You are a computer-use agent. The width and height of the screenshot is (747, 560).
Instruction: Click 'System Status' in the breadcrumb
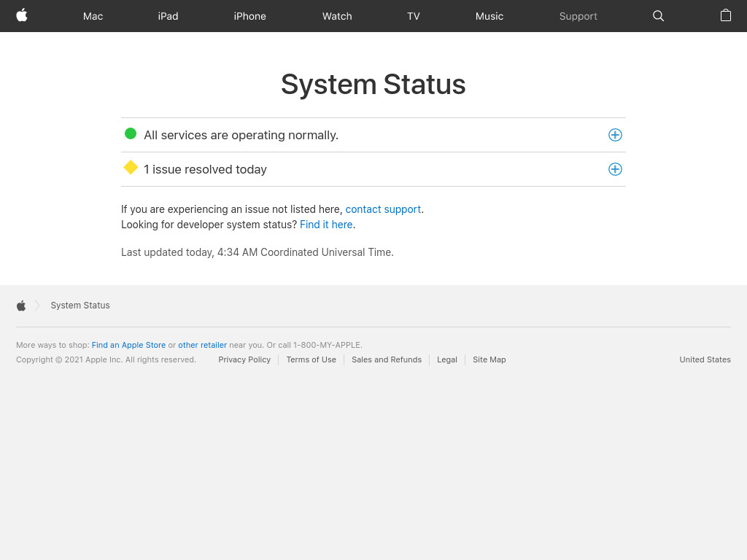pos(80,306)
